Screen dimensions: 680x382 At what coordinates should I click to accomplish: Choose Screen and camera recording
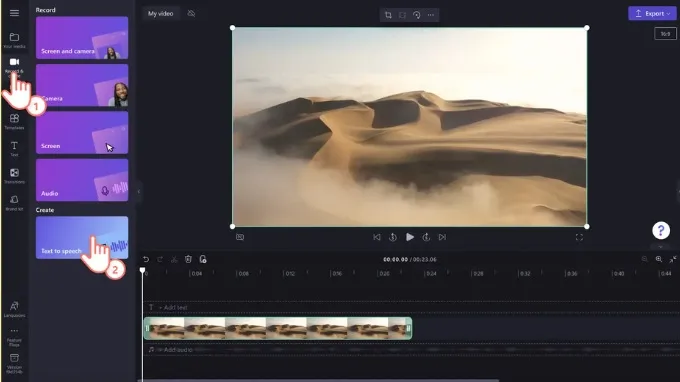click(82, 38)
